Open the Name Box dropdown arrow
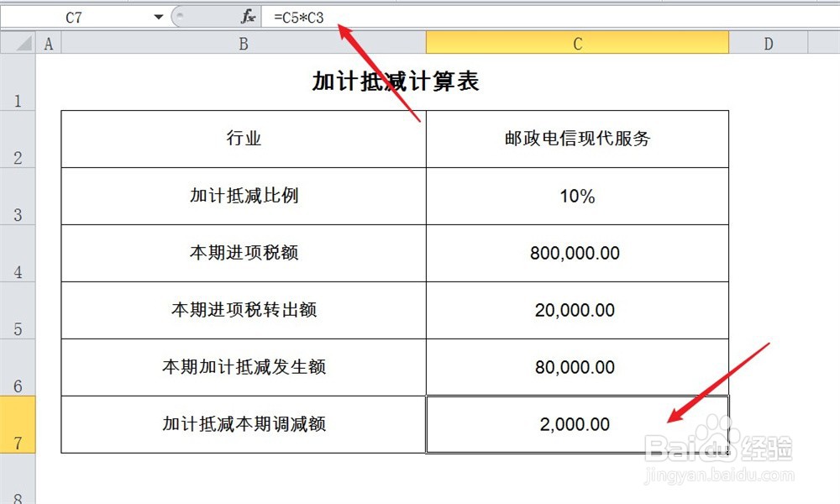Screen dimensions: 840x504 pos(160,15)
